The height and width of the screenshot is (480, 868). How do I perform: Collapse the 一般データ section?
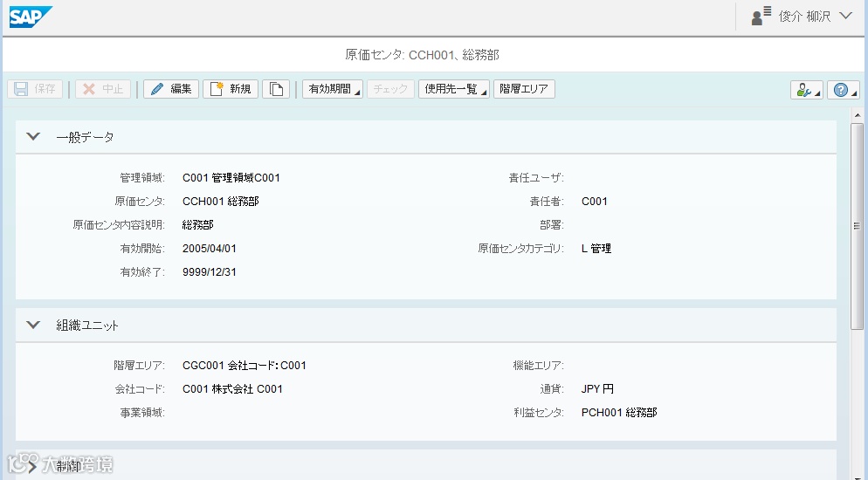tap(33, 137)
